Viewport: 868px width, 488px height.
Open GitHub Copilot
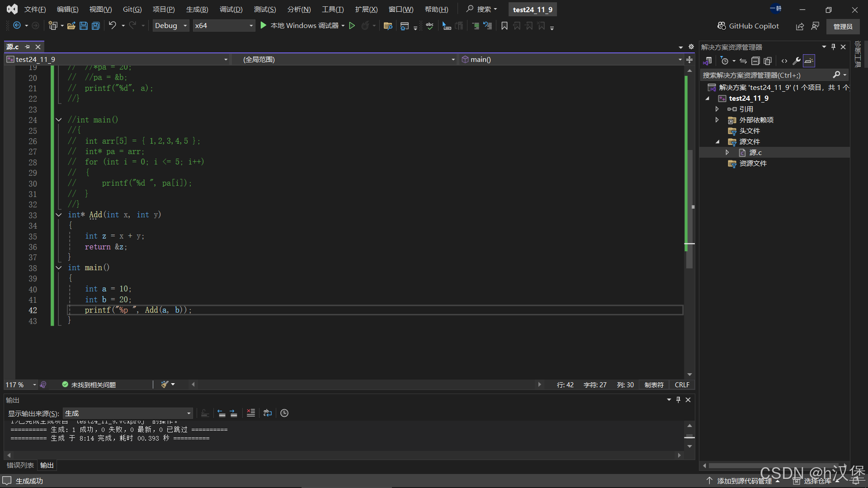748,26
